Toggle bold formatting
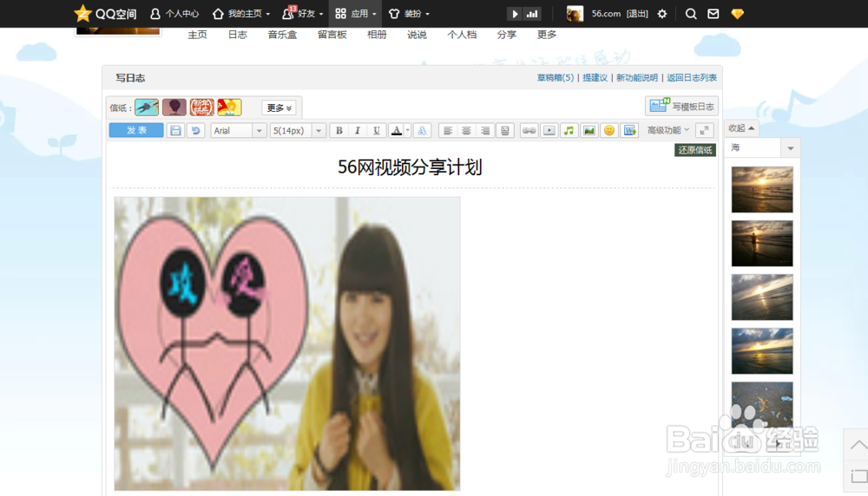Viewport: 868px width, 496px height. (339, 130)
